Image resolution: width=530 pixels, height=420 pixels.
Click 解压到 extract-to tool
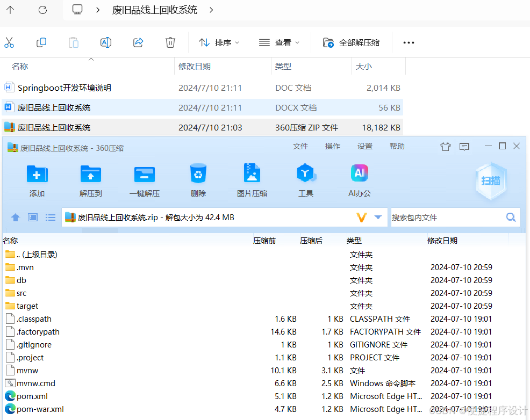click(x=91, y=180)
